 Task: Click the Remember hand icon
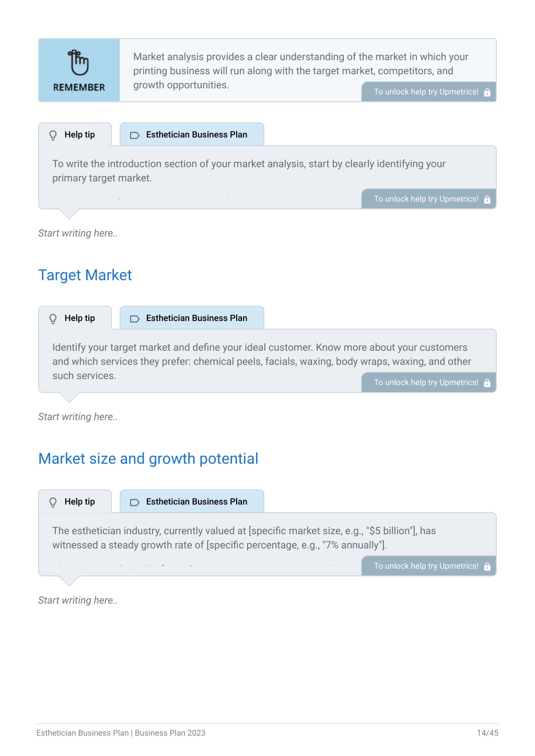[78, 63]
